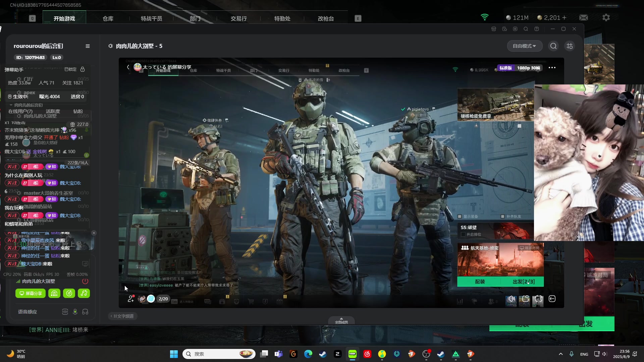
Task: Click the ENG input language indicator
Action: (584, 354)
